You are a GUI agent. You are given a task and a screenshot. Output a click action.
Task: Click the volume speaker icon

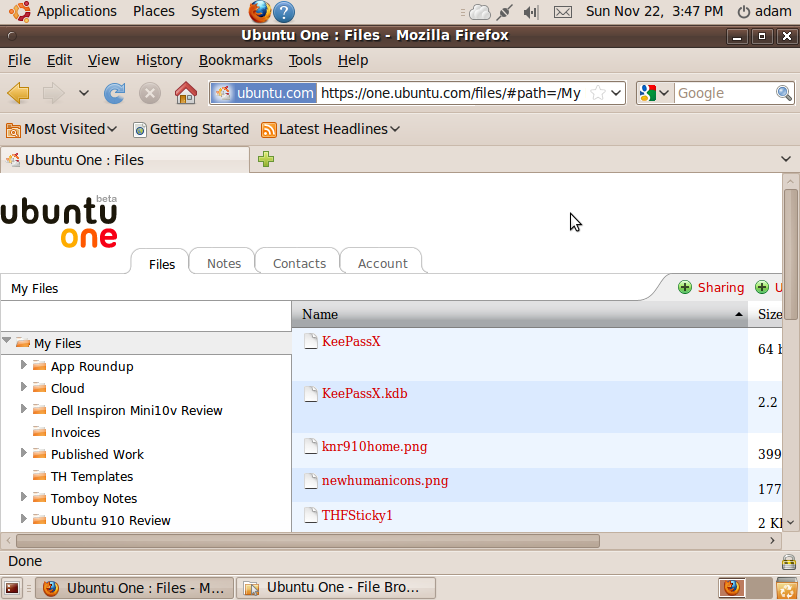click(531, 12)
